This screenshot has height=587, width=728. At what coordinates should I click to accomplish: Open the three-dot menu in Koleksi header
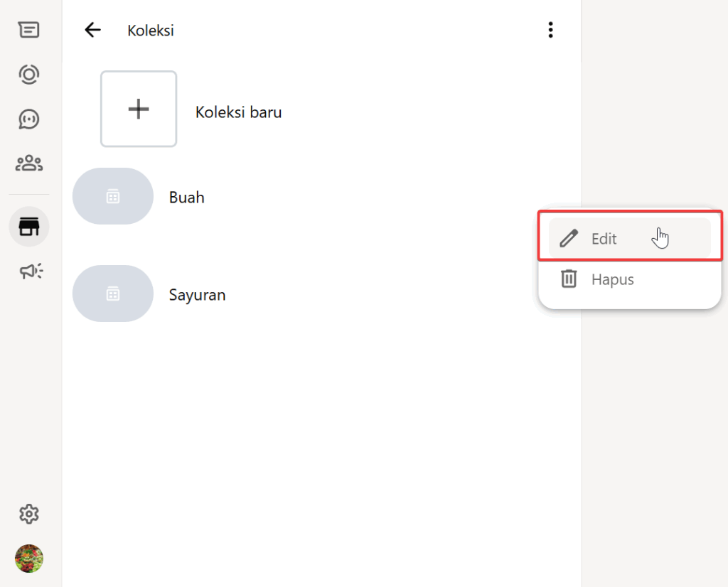(550, 30)
